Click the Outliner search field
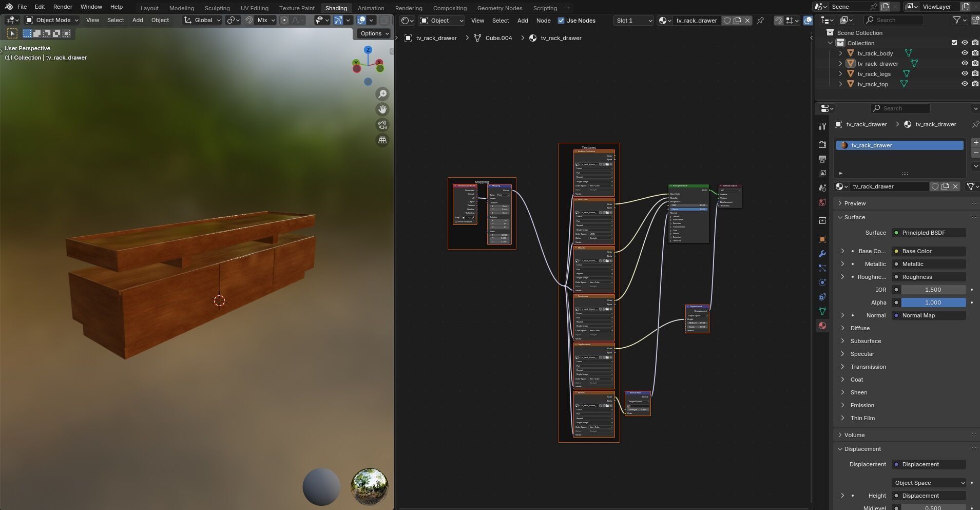Viewport: 980px width, 510px height. pyautogui.click(x=893, y=20)
